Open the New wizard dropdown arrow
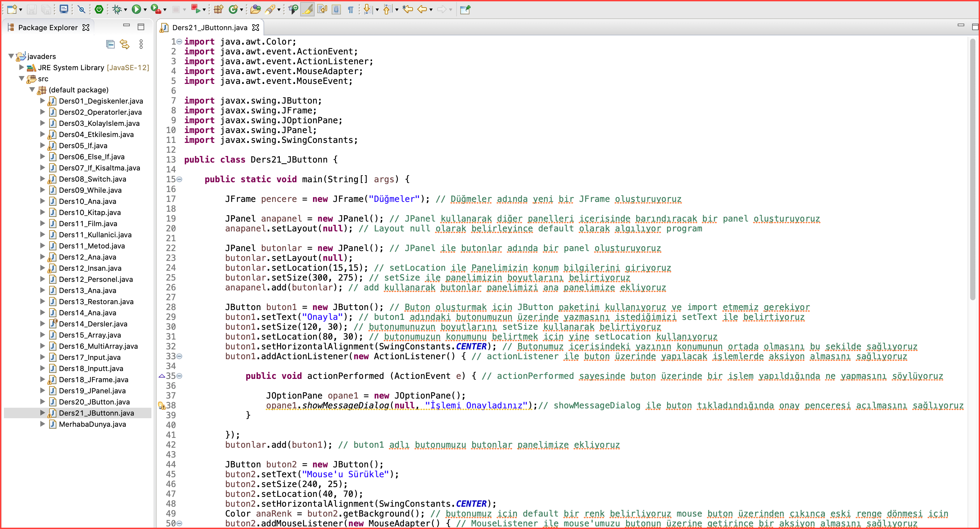 click(21, 10)
